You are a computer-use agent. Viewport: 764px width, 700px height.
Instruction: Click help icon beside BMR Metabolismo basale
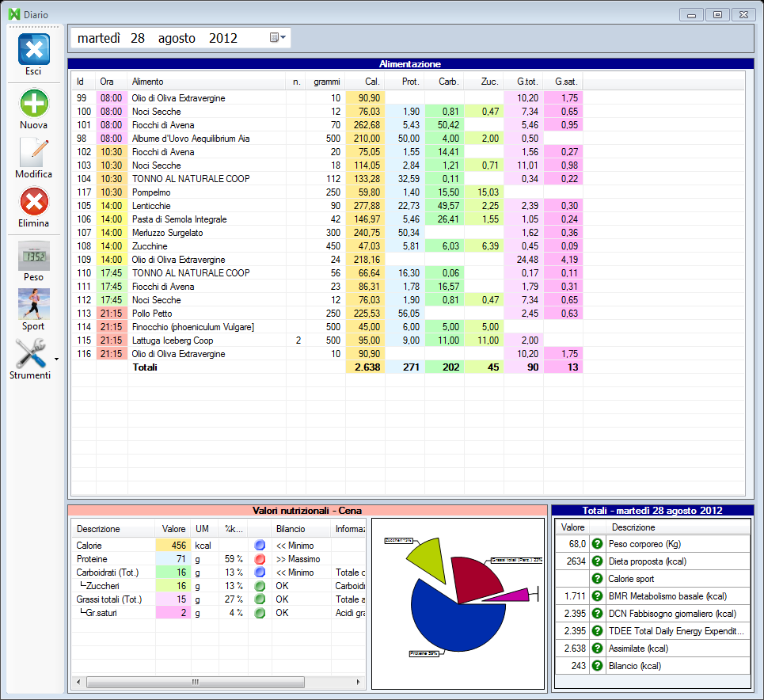pos(598,596)
